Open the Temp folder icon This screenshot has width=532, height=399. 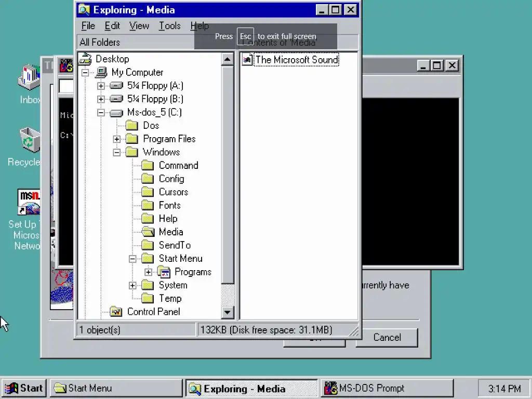click(x=148, y=298)
